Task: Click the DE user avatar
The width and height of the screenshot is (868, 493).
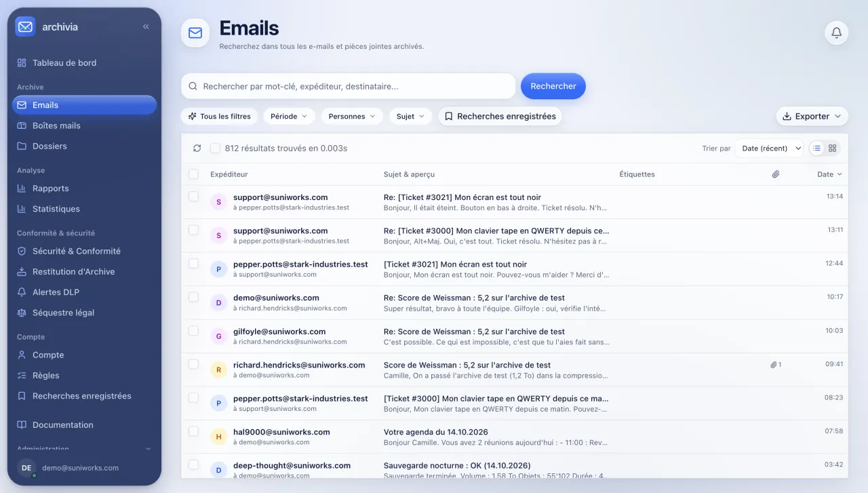Action: click(x=26, y=468)
